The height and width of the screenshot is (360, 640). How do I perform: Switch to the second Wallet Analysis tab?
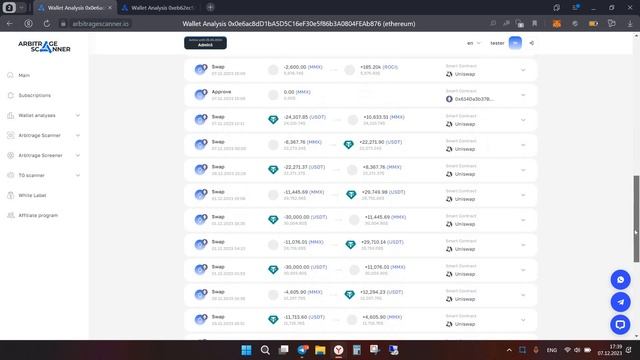[x=159, y=8]
